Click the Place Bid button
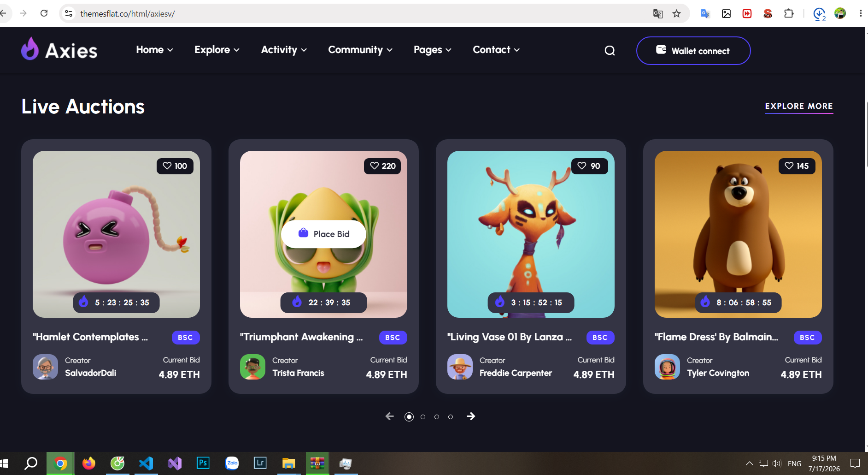 pos(323,234)
